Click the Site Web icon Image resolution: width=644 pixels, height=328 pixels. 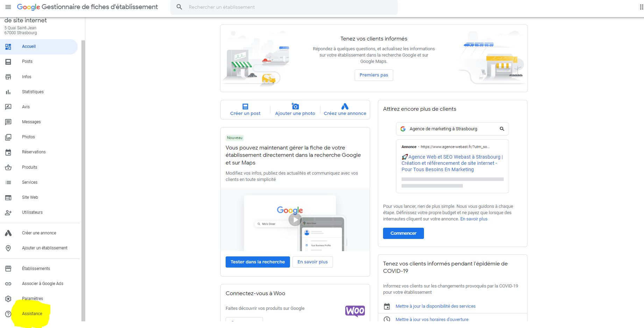[8, 197]
